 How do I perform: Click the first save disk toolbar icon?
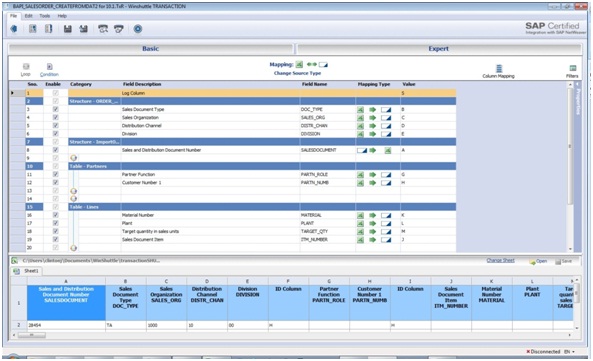(68, 29)
